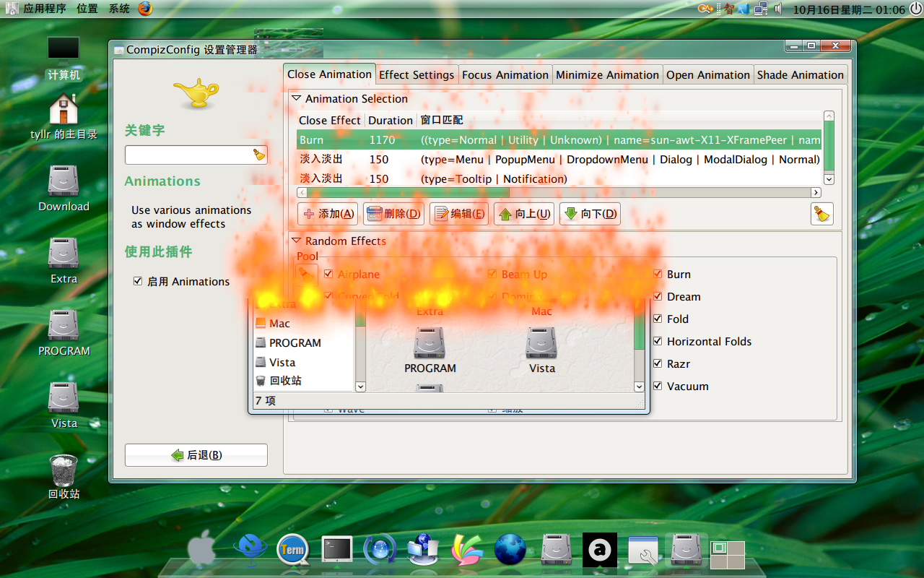Screen dimensions: 924x578
Task: Click the right arrow of the list's horizontal scrollbar
Action: tap(816, 192)
